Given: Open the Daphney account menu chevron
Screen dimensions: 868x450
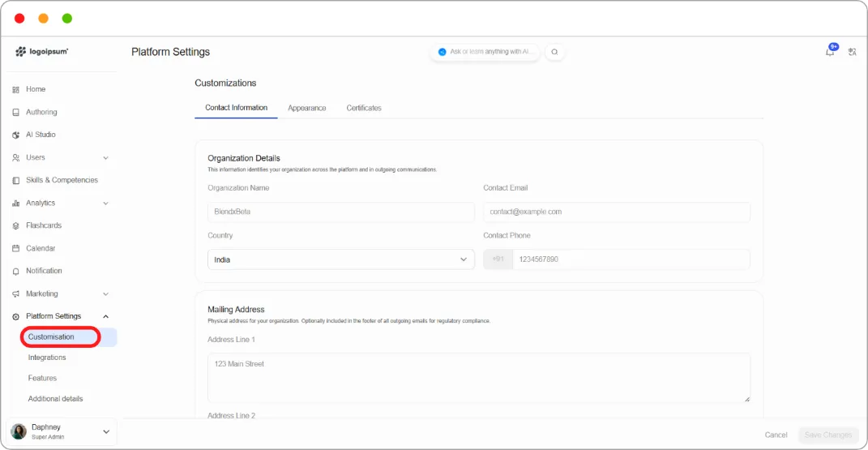Looking at the screenshot, I should [106, 431].
